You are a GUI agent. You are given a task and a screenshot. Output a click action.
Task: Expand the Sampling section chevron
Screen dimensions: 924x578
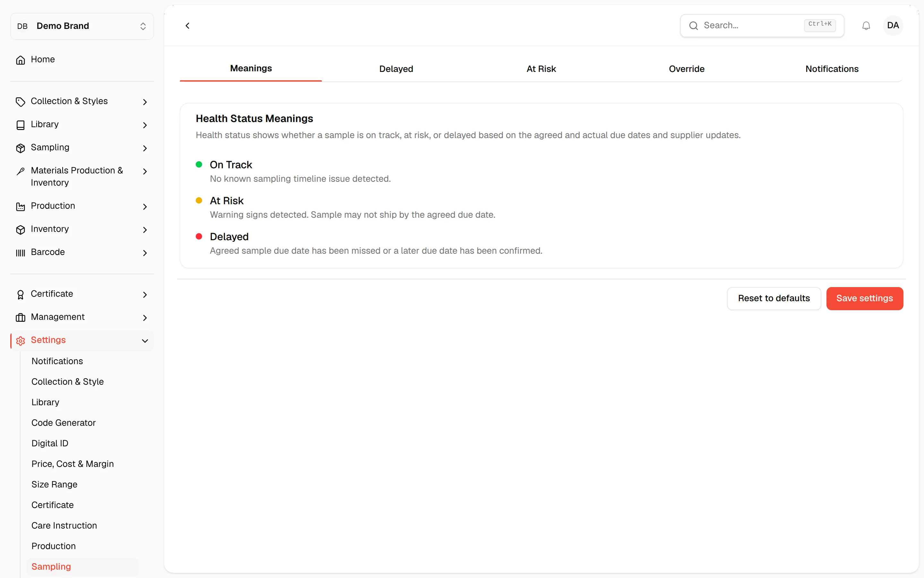coord(145,148)
